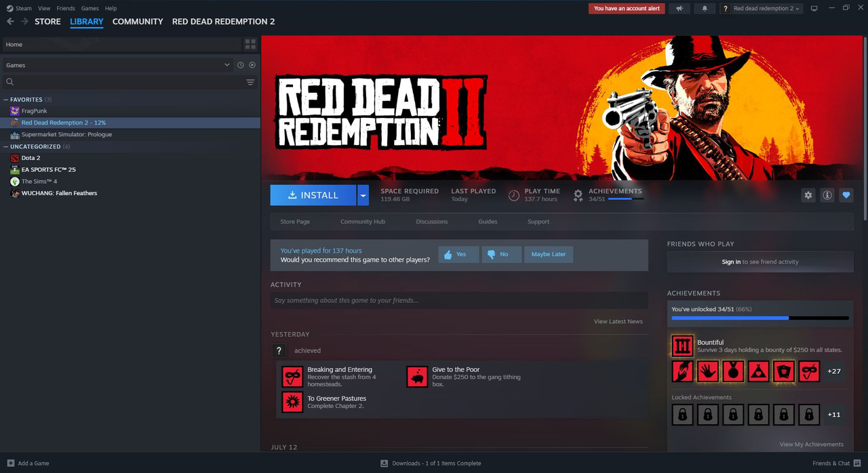Click the 34/51 unlocked progress bar
This screenshot has height=473, width=868.
(x=760, y=318)
